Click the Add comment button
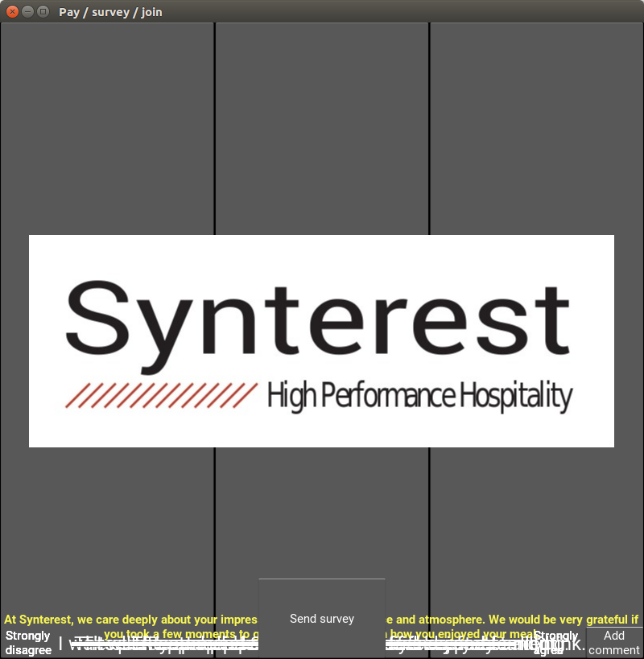 coord(614,643)
